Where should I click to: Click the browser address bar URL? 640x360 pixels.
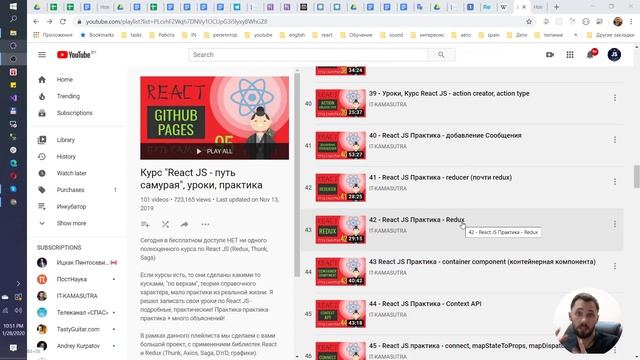tap(177, 22)
